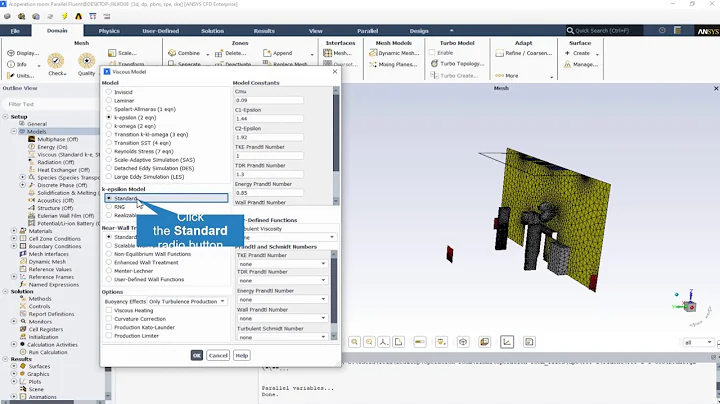The image size is (720, 404).
Task: Click the surface Manage icon
Action: coord(568,64)
